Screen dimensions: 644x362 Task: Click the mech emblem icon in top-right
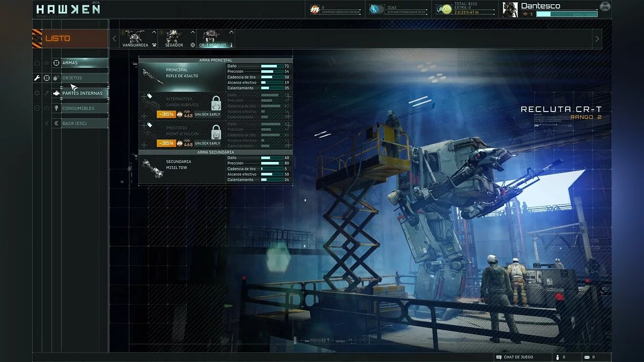(x=605, y=7)
